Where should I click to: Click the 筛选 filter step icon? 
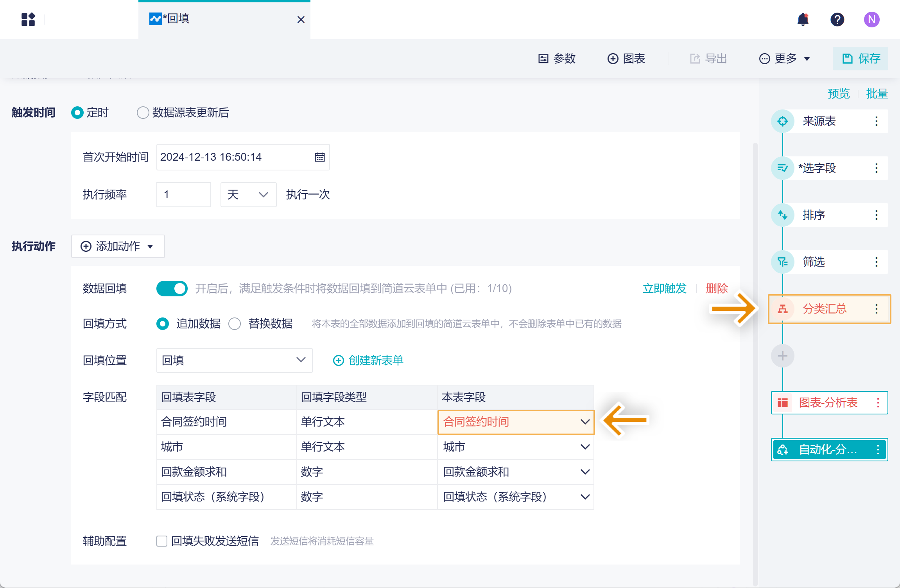point(782,262)
